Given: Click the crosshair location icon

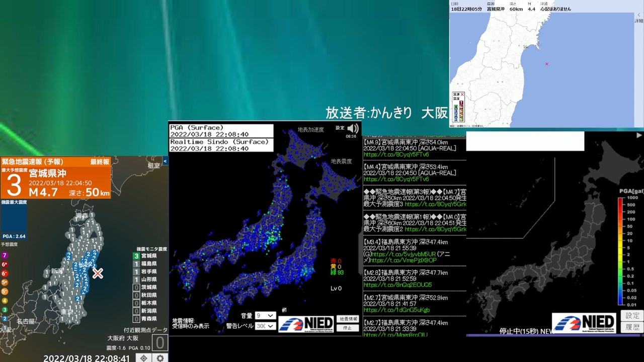Looking at the screenshot, I should (x=144, y=358).
